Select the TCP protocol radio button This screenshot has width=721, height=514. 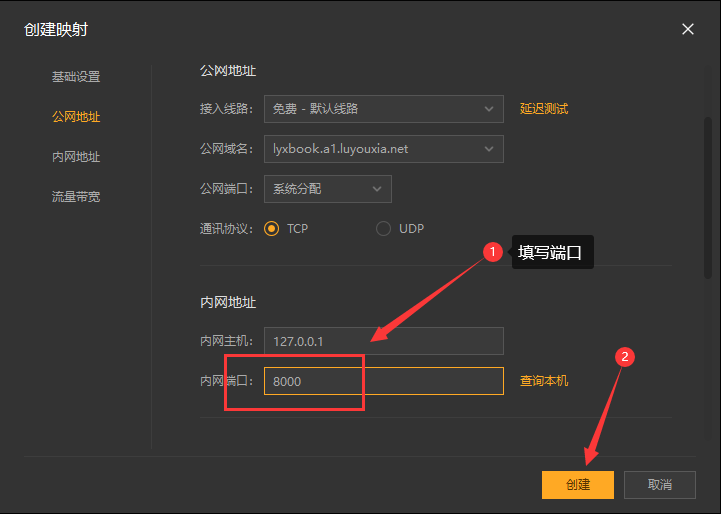[x=272, y=229]
